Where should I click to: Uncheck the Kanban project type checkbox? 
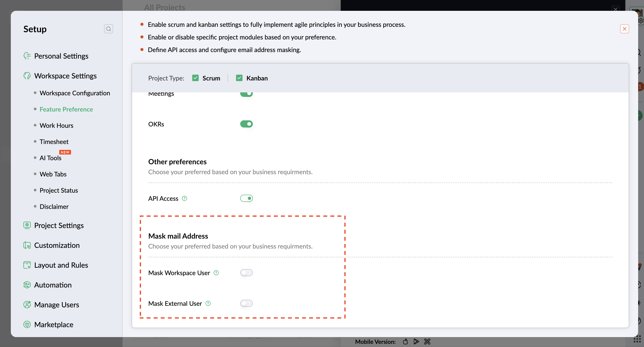click(239, 78)
